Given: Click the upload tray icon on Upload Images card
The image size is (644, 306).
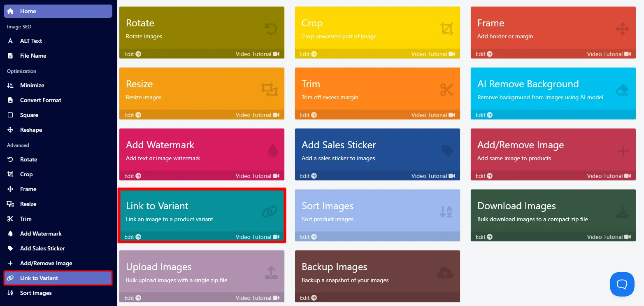Looking at the screenshot, I should click(x=271, y=273).
